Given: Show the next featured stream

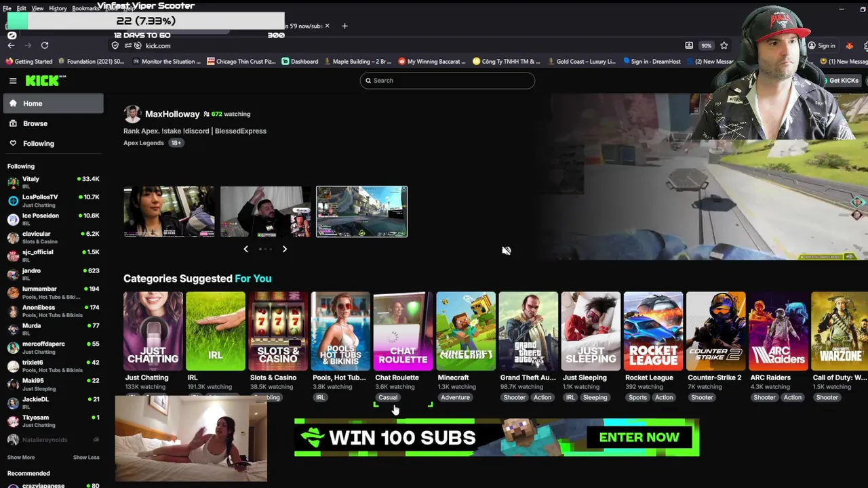Looking at the screenshot, I should (284, 249).
